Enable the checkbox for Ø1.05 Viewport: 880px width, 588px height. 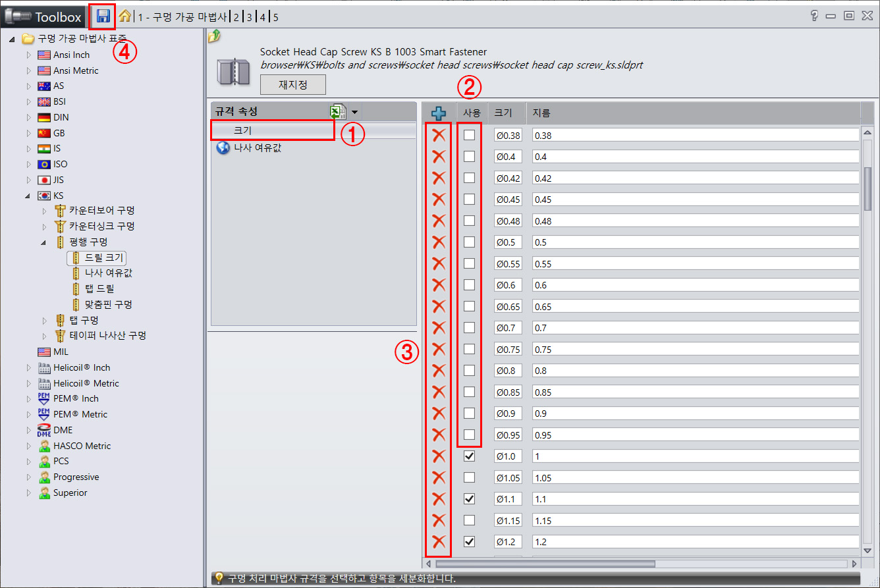click(469, 477)
